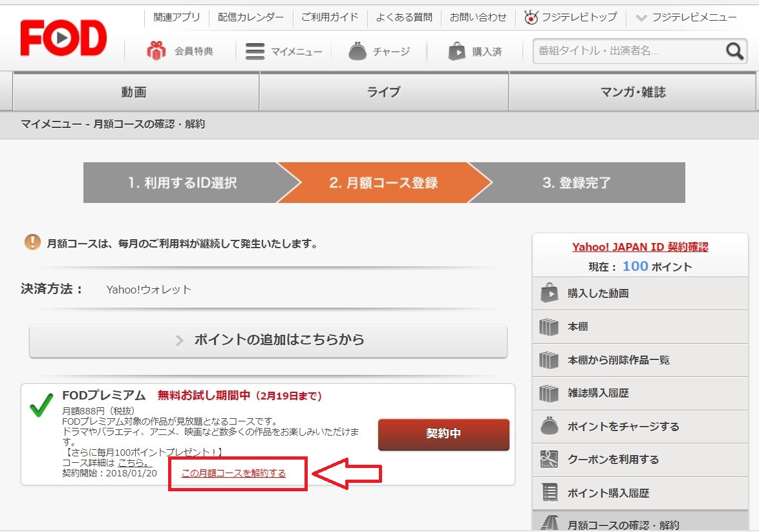Click the 契約開始：2018/01/20 text
Screen dimensions: 759x532
(109, 473)
